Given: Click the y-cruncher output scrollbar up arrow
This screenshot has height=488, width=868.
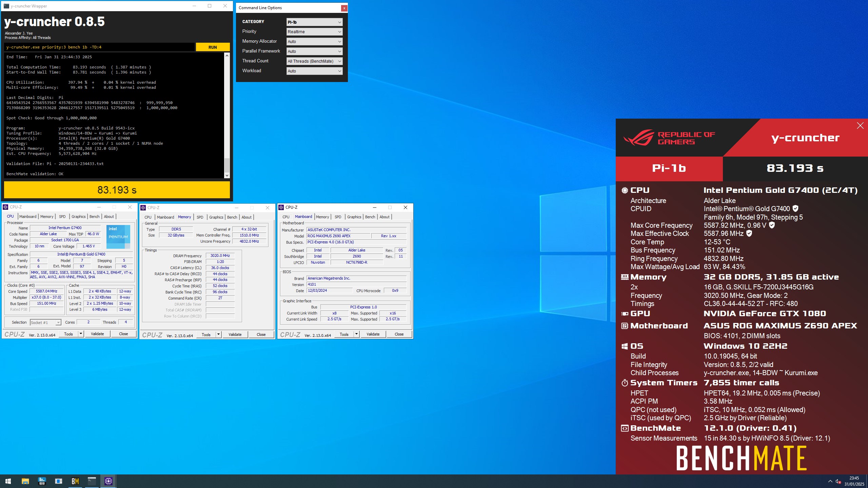Looking at the screenshot, I should coord(227,55).
